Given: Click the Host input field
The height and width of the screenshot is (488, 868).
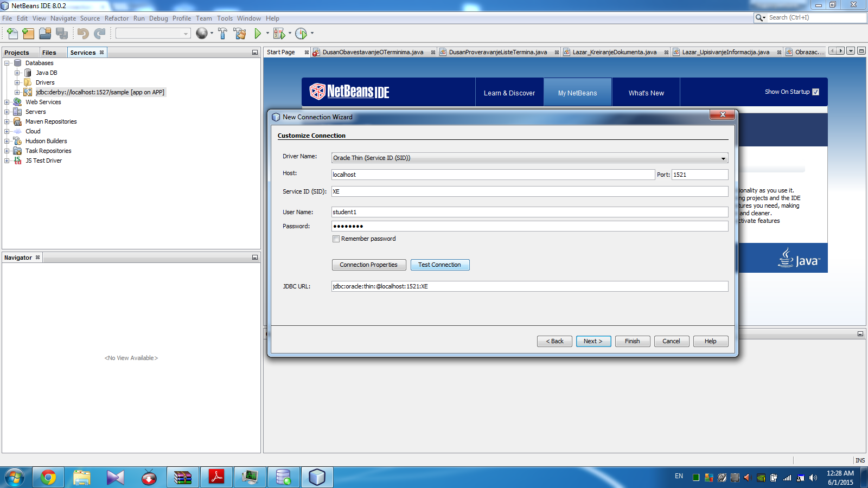Looking at the screenshot, I should coord(493,175).
